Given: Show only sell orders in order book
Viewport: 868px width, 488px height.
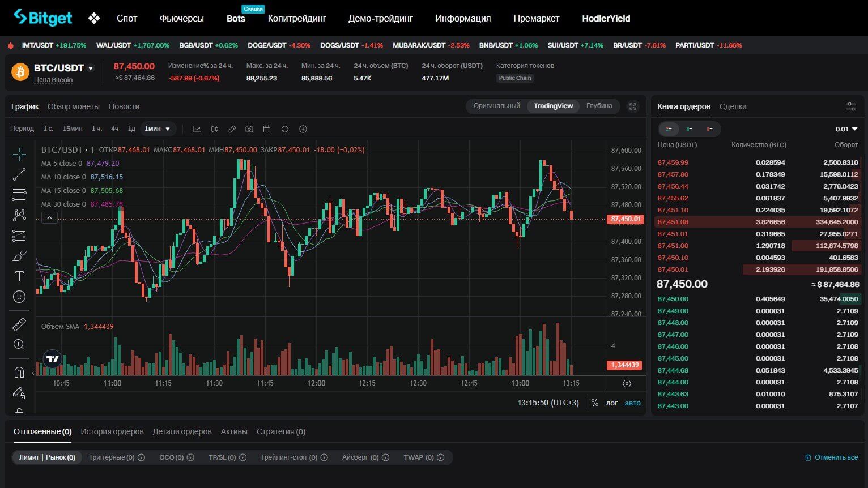Looking at the screenshot, I should pos(709,129).
